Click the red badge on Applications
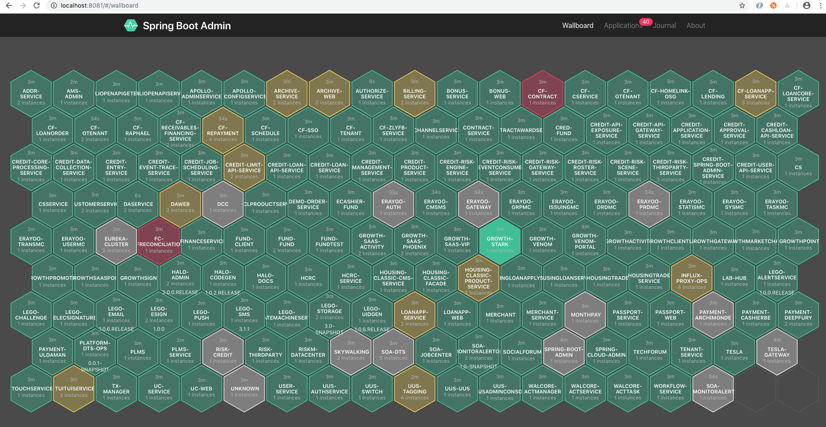The width and height of the screenshot is (826, 427). click(x=645, y=21)
